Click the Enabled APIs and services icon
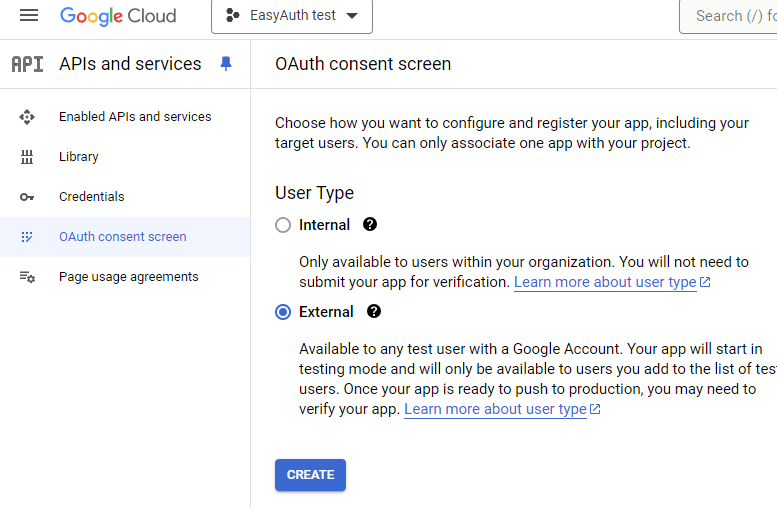Screen dimensions: 777x508 (x=27, y=117)
